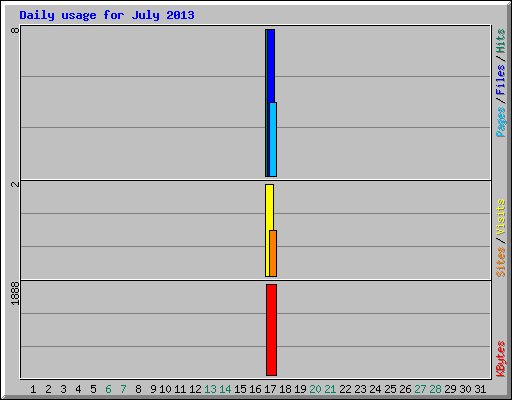Click day 2 on the x-axis
The image size is (512, 400).
click(48, 389)
